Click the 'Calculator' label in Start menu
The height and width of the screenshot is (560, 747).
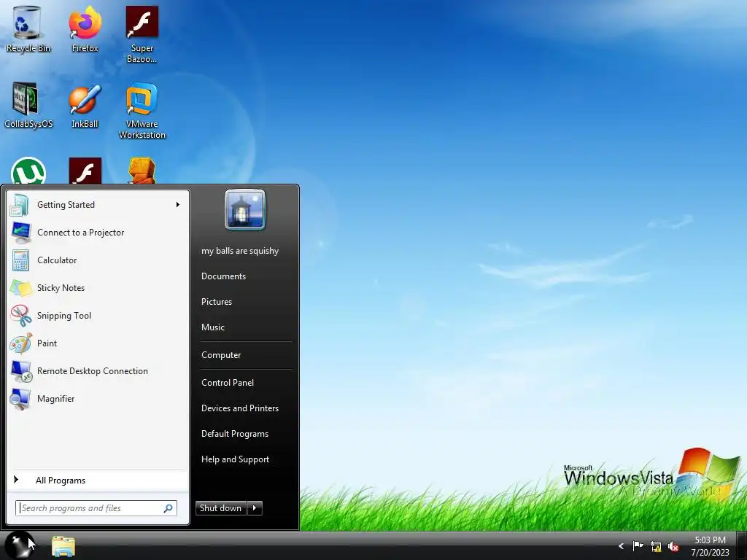(57, 260)
